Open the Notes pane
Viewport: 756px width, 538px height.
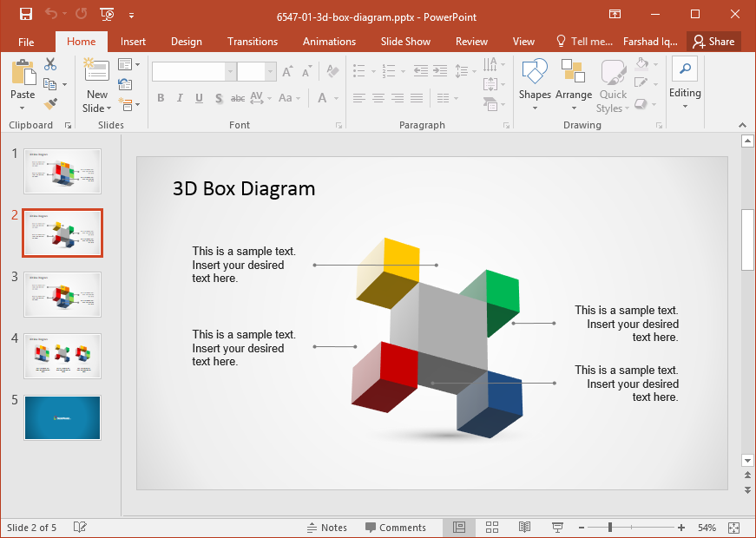pos(328,527)
